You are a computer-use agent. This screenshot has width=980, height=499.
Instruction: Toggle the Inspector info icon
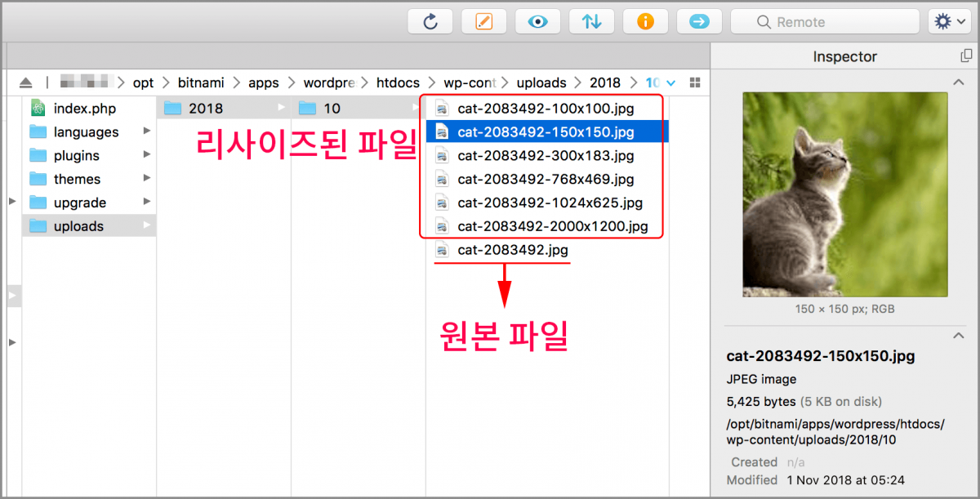pyautogui.click(x=645, y=21)
